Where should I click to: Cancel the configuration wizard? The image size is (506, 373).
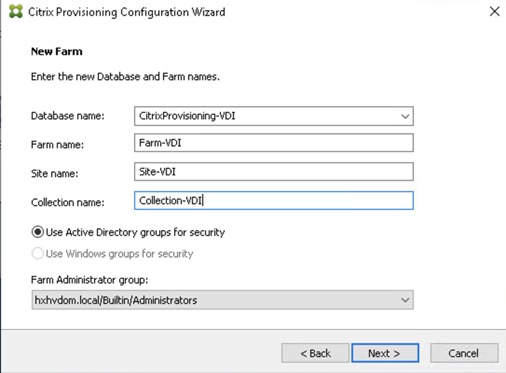[464, 353]
